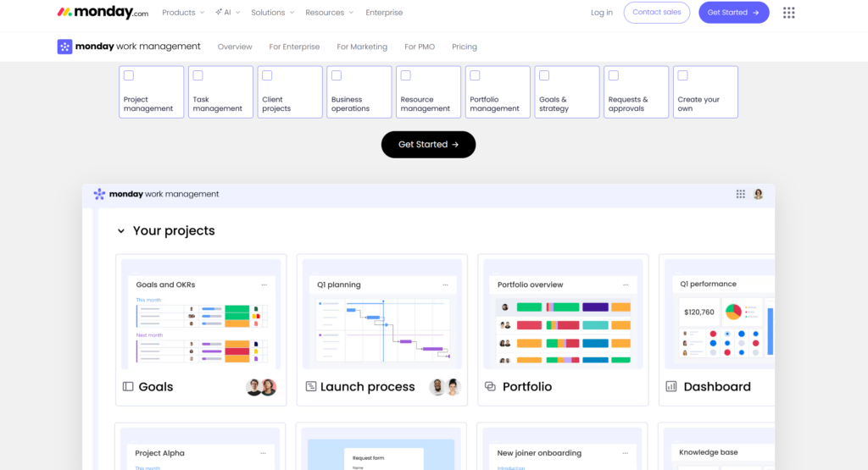This screenshot has width=868, height=470.
Task: Click the monday work management purple logo icon
Action: point(64,47)
